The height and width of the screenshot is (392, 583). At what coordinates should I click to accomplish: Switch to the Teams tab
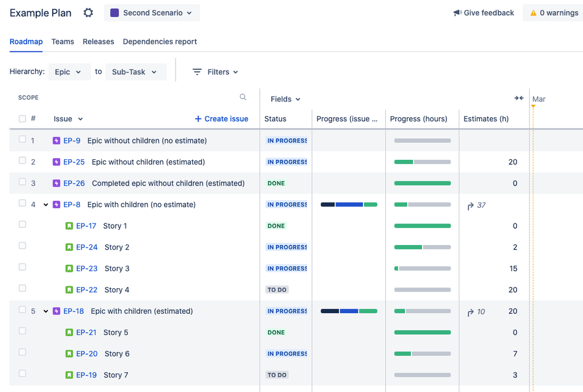62,41
